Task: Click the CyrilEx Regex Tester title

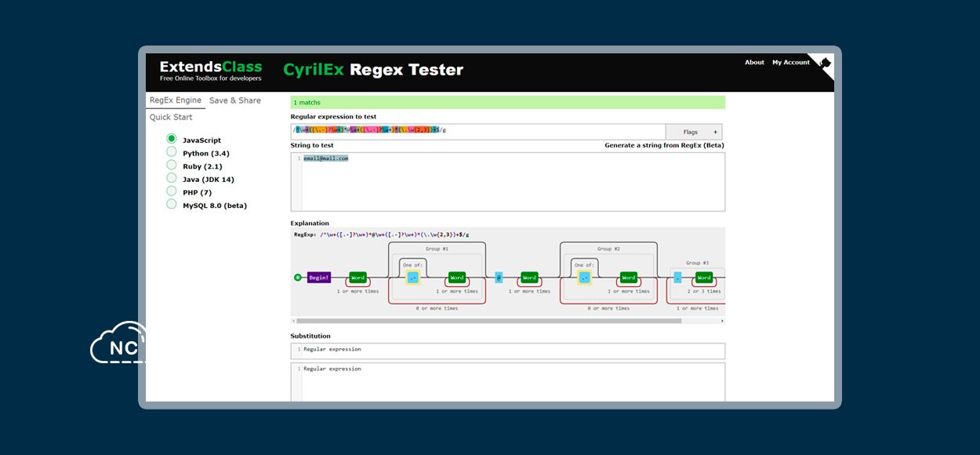Action: click(373, 70)
